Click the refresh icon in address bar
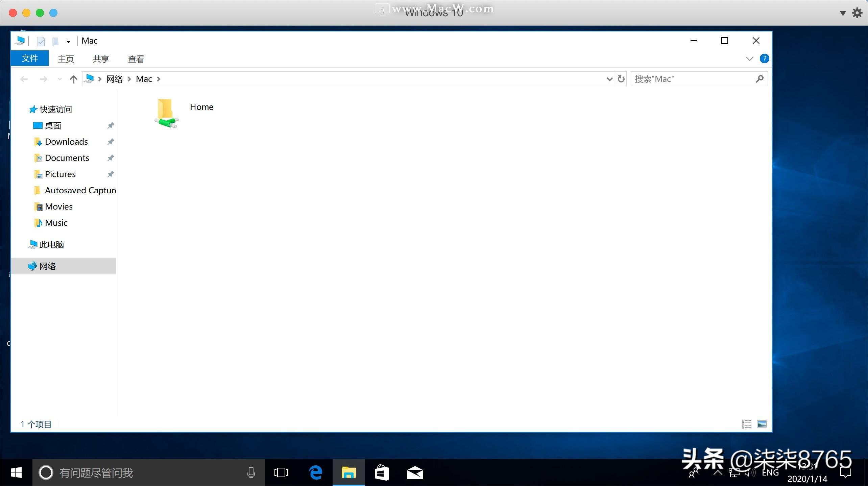The width and height of the screenshot is (868, 486). pos(621,79)
